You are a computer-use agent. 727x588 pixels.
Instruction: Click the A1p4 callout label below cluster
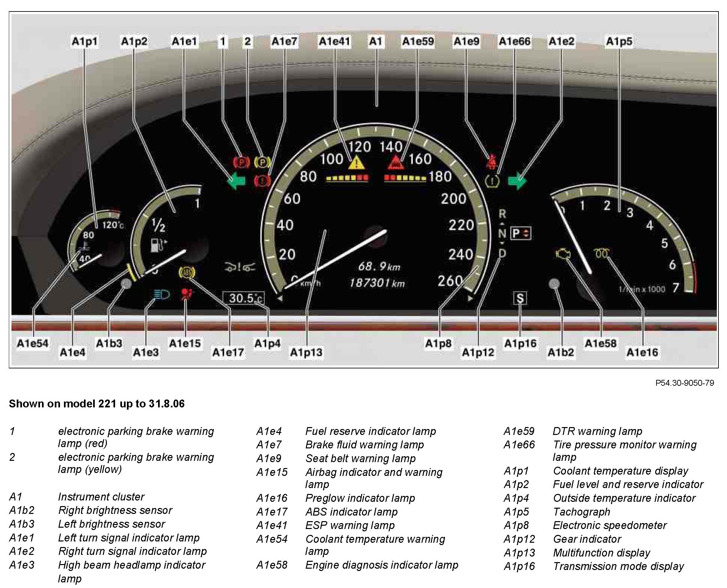[267, 343]
